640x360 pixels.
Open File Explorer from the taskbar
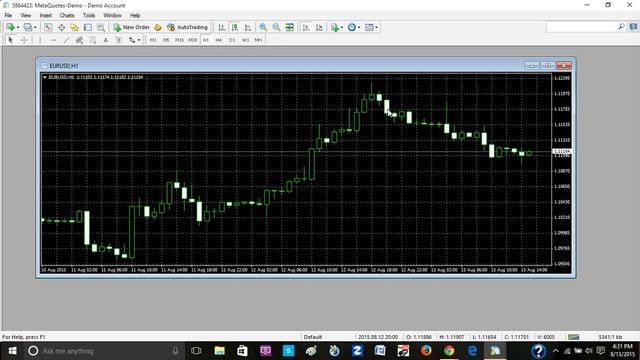[x=220, y=351]
